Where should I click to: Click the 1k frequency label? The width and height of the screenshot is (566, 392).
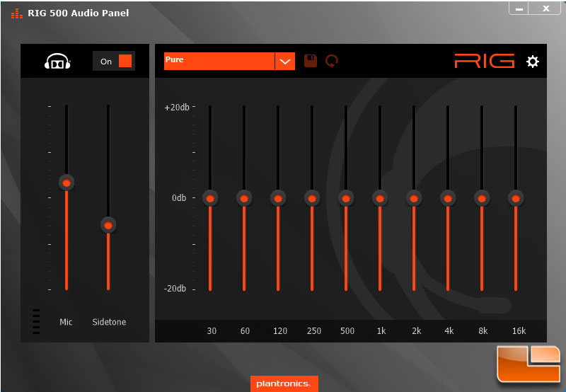[381, 331]
